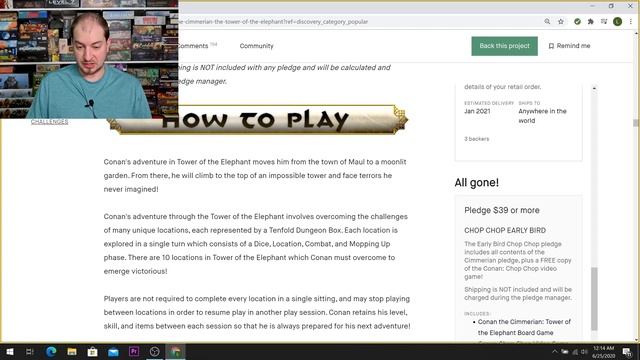Click the media control icon in Chrome toolbar

(604, 22)
